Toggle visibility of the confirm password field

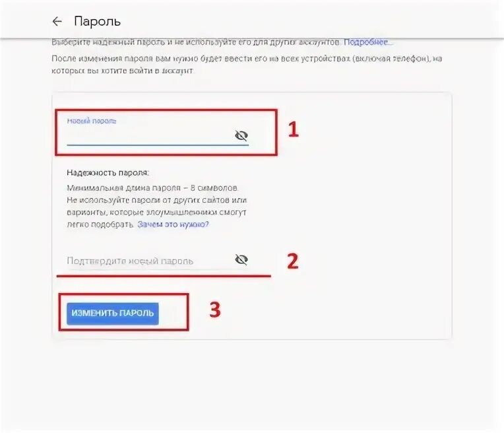click(x=241, y=259)
